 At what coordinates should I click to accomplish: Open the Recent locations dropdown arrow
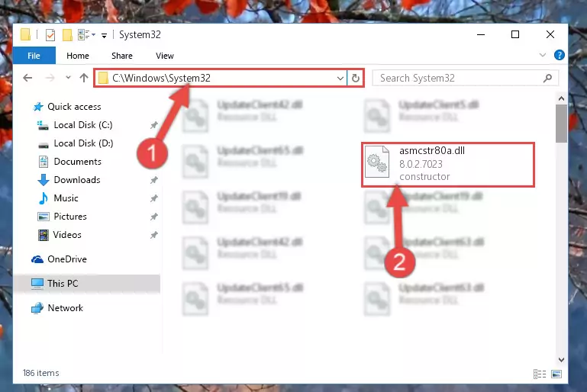[x=68, y=78]
